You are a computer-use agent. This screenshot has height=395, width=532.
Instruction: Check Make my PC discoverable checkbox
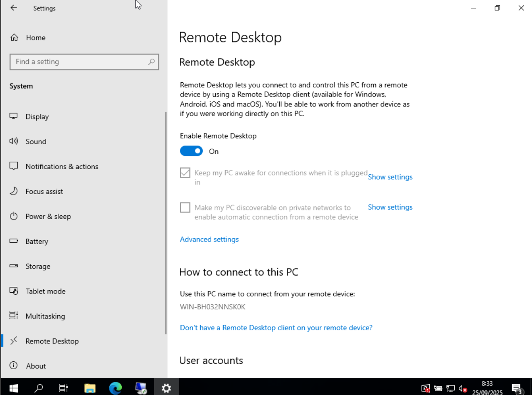185,207
